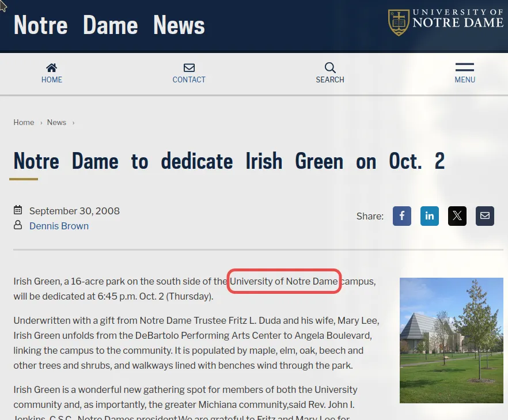Click the University of Notre Dame crest logo
Viewport: 508px width, 420px height.
[399, 22]
